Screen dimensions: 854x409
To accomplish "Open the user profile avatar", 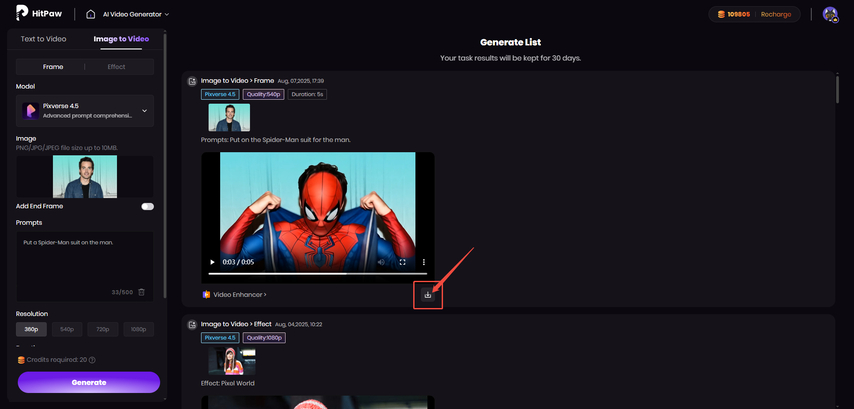I will click(x=829, y=14).
